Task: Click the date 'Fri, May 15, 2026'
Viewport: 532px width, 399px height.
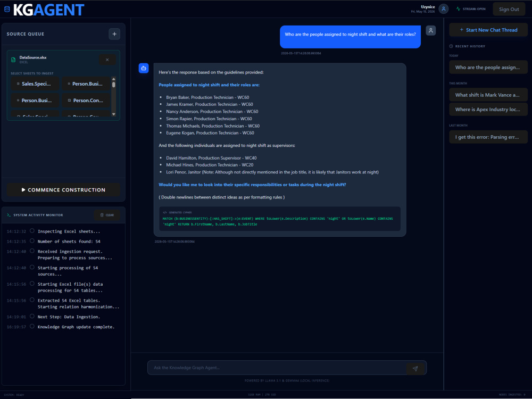Action: [x=423, y=12]
